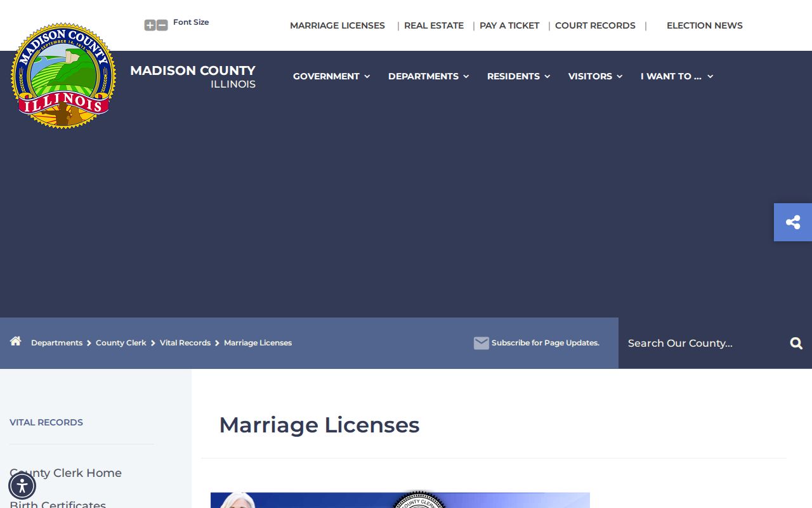Click the Vital Records sidebar heading
The image size is (812, 508).
(x=46, y=422)
